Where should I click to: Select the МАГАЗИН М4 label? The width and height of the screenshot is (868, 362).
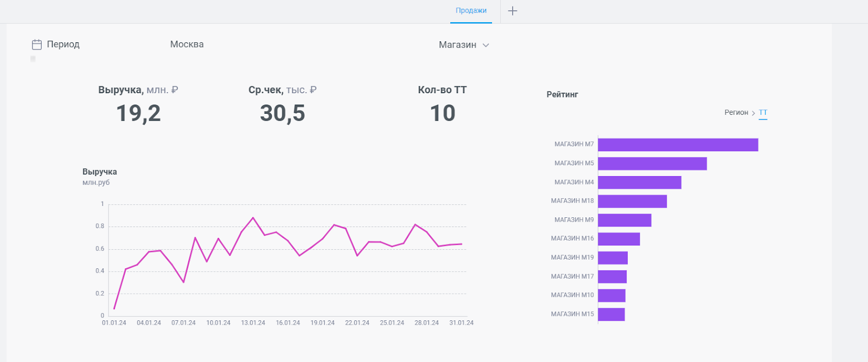[574, 182]
